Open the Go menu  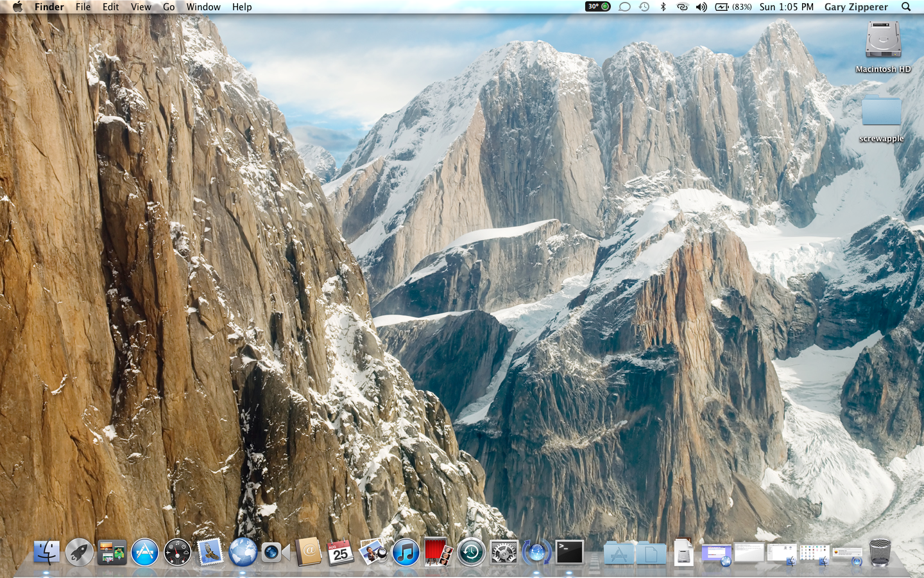[169, 7]
